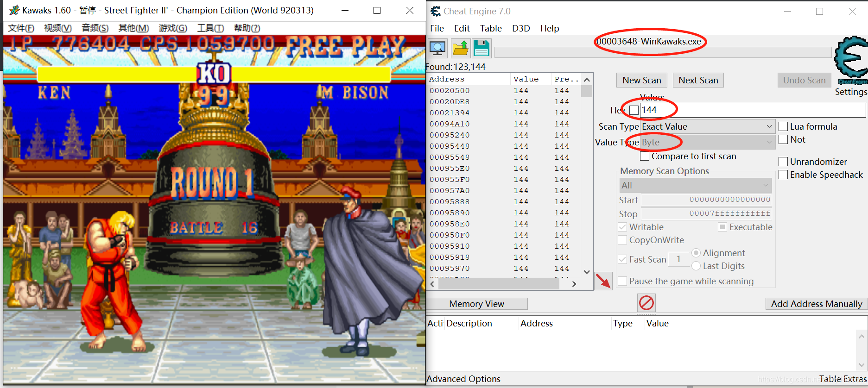Select result address 000957A0
This screenshot has height=388, width=868.
[450, 190]
